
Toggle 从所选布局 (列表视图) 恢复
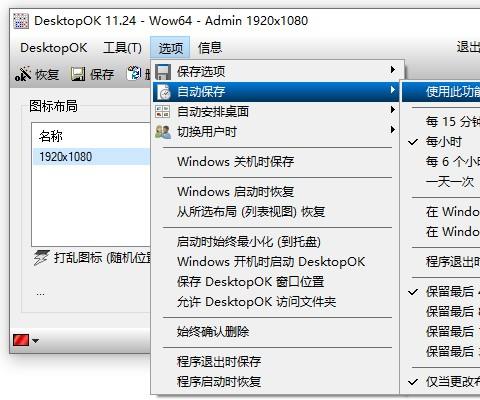click(x=276, y=212)
